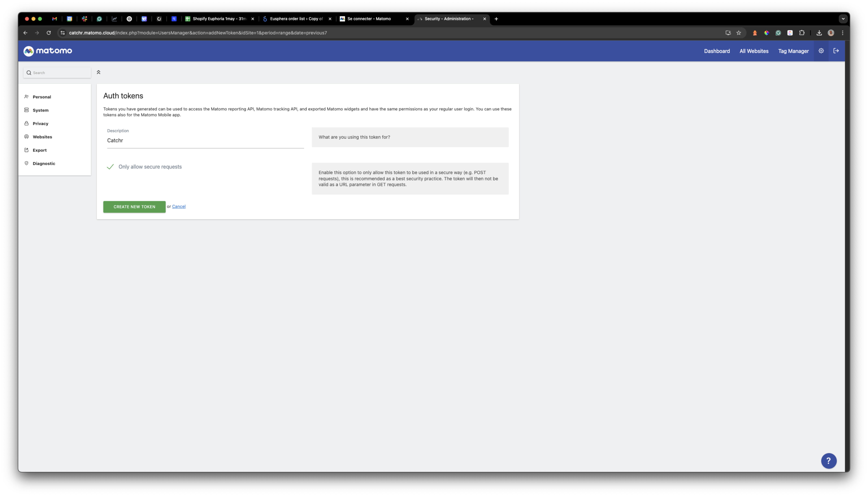Screen dimensions: 868x496
Task: Open the color wheel extension icon
Action: [766, 33]
